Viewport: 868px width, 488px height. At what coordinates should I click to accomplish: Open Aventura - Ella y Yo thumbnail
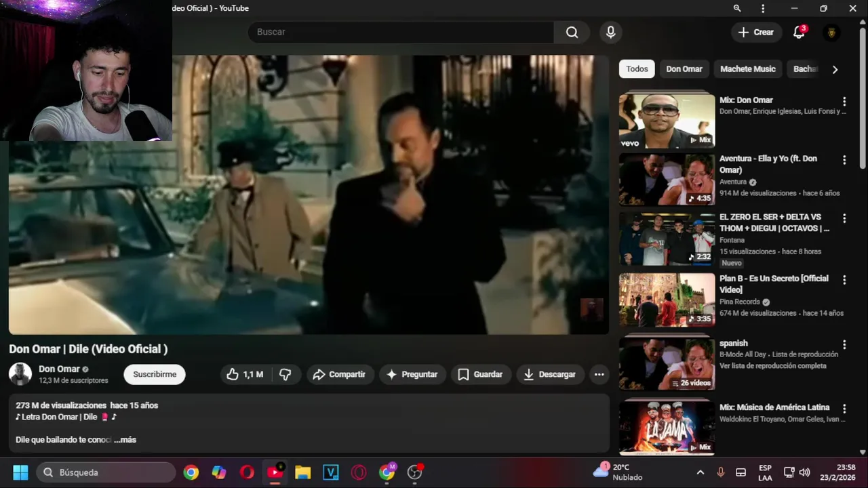tap(667, 180)
